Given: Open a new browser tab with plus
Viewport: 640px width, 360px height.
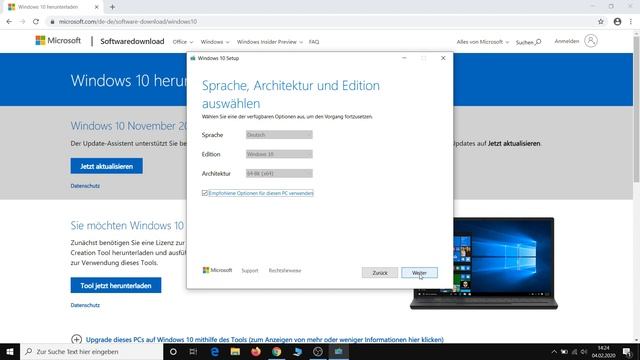Looking at the screenshot, I should tap(112, 7).
